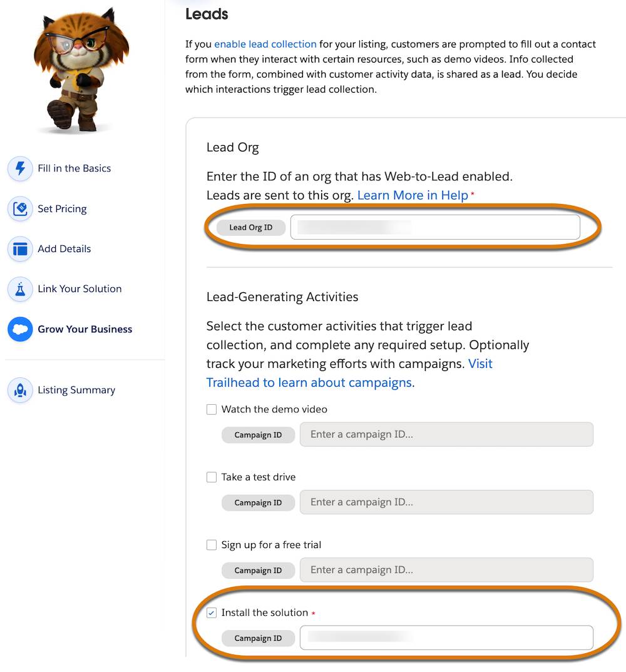
Task: Click the Listing Summary person icon
Action: 19,390
